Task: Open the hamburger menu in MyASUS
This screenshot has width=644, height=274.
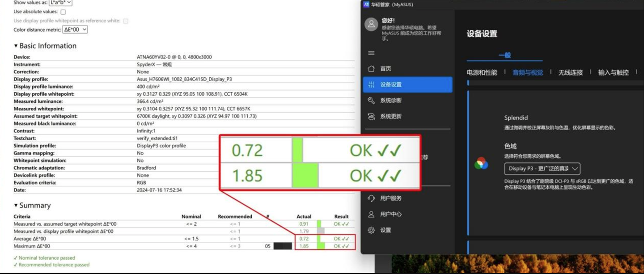Action: pos(371,53)
